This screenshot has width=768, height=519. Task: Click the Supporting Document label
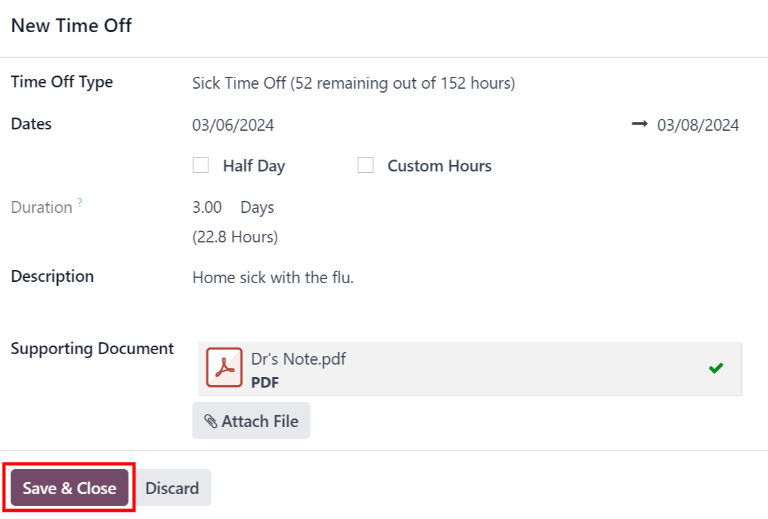(x=92, y=348)
